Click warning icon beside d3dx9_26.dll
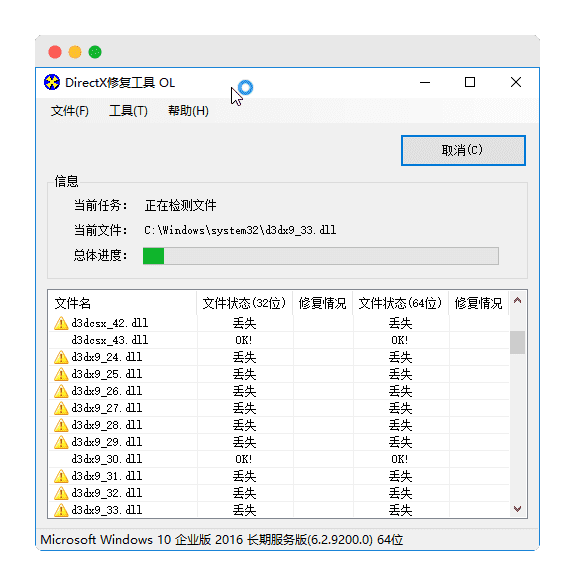575x586 pixels. tap(61, 391)
